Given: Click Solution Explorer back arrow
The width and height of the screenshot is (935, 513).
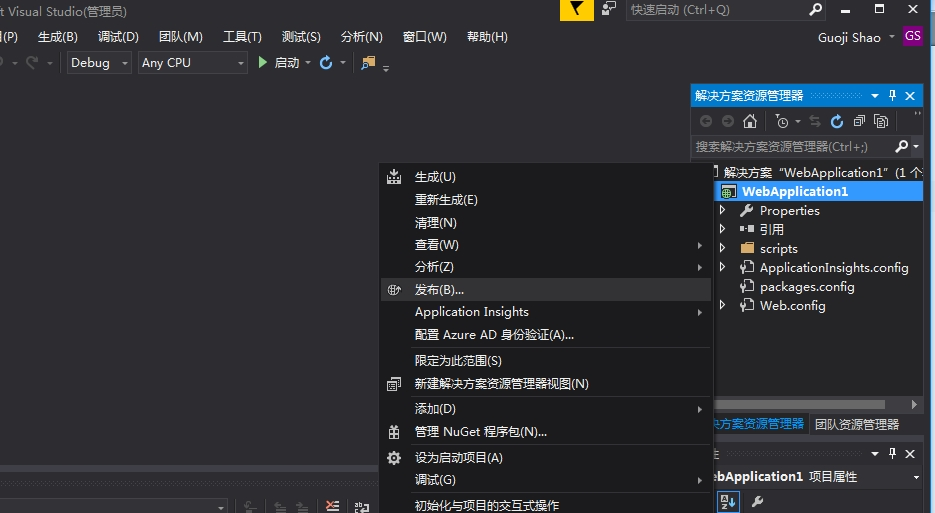Looking at the screenshot, I should [706, 121].
